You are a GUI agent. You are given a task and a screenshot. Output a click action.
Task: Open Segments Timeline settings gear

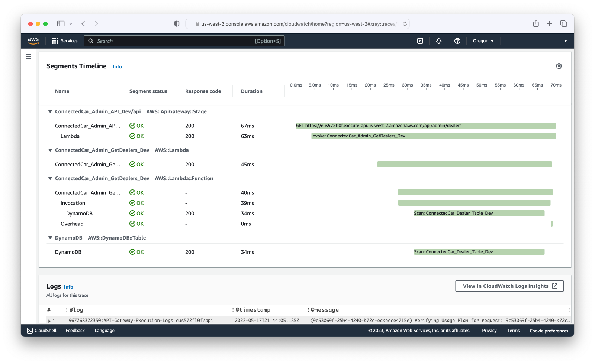pos(559,66)
